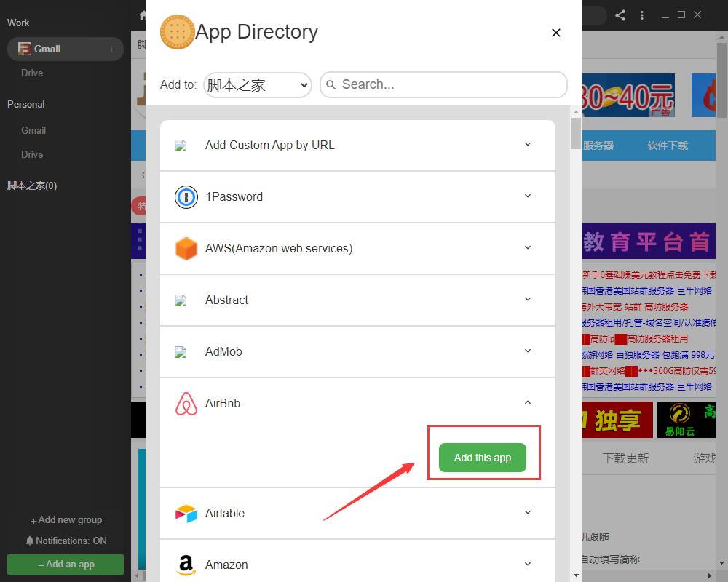This screenshot has width=728, height=582.
Task: Toggle Notifications: ON in sidebar
Action: click(66, 541)
